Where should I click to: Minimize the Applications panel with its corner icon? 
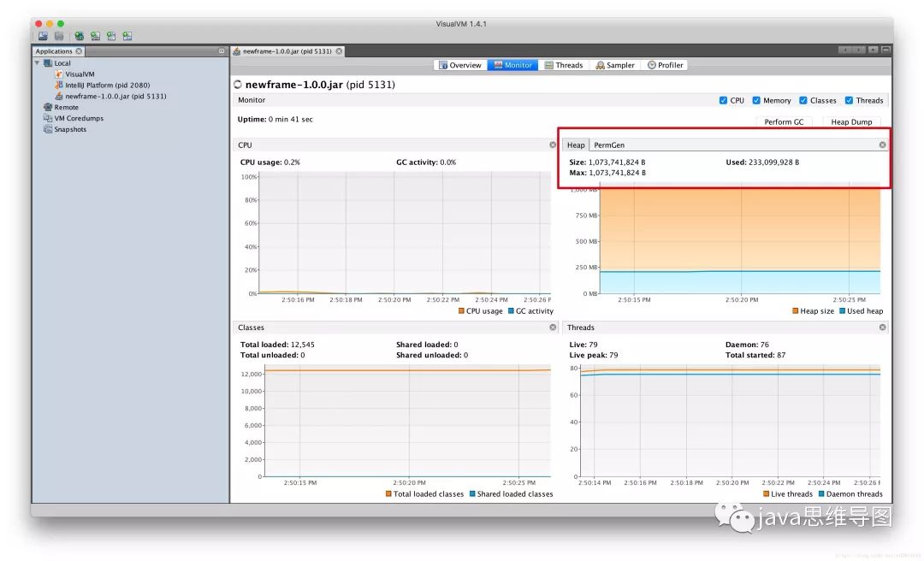coord(222,51)
